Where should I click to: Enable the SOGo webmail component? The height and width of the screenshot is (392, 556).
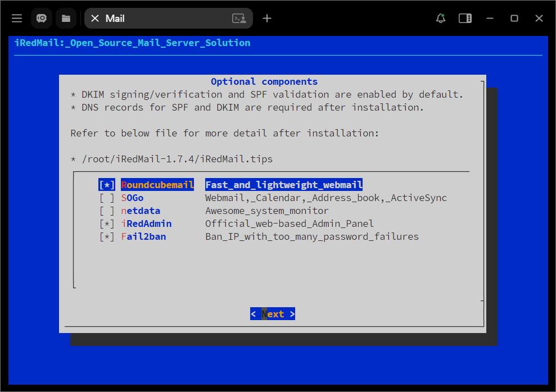pyautogui.click(x=106, y=198)
